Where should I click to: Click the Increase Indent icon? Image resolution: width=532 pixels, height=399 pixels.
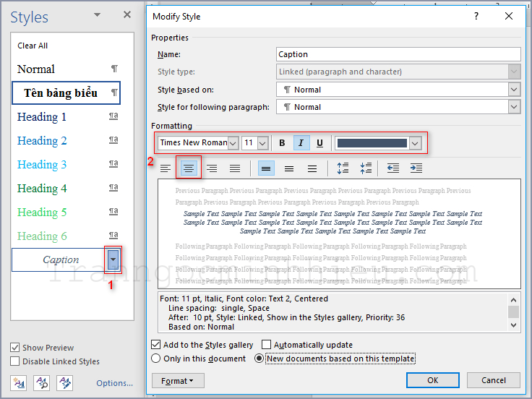coord(416,168)
